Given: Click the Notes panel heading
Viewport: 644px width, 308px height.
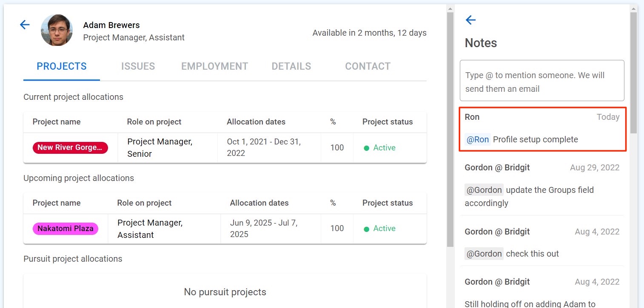Looking at the screenshot, I should click(x=481, y=43).
